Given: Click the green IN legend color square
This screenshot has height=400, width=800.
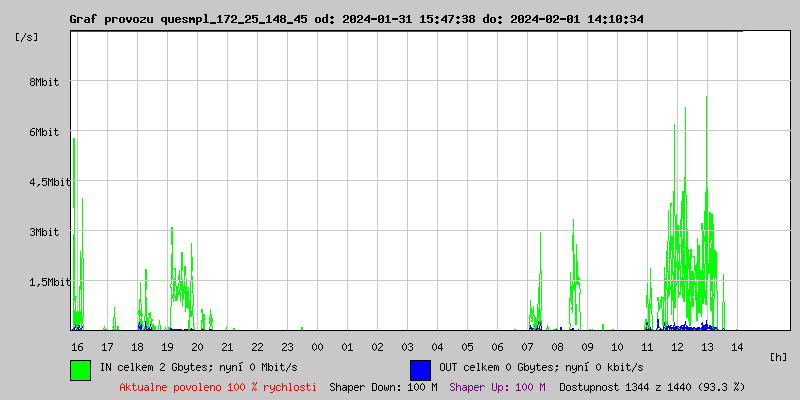Looking at the screenshot, I should pos(80,369).
